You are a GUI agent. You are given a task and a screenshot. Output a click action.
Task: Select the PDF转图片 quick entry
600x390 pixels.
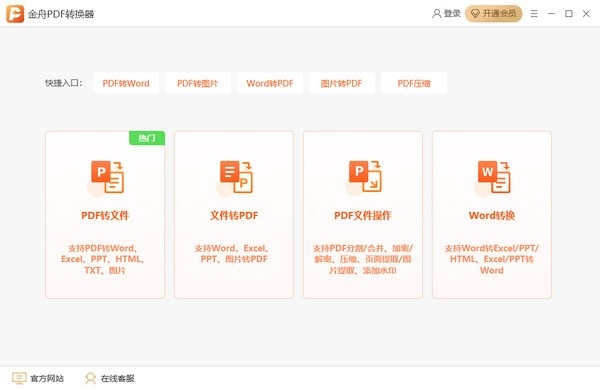point(198,83)
